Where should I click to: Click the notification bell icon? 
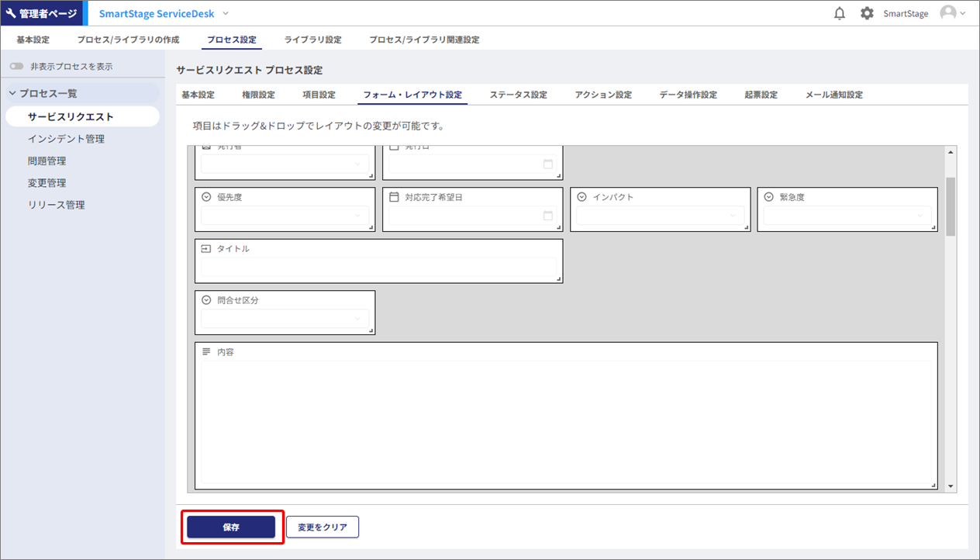click(x=840, y=13)
